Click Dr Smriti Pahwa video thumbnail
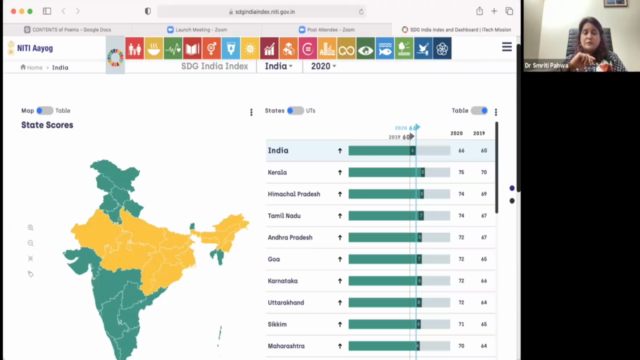 coord(582,36)
